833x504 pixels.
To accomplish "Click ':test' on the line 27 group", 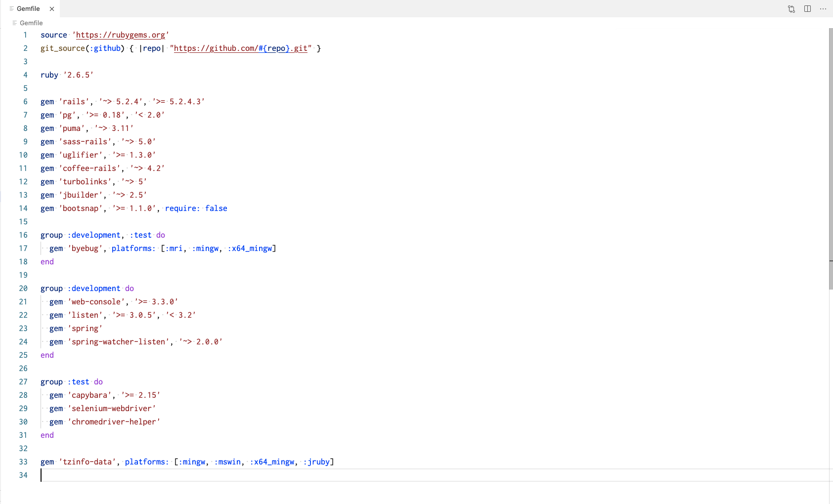I will [79, 382].
